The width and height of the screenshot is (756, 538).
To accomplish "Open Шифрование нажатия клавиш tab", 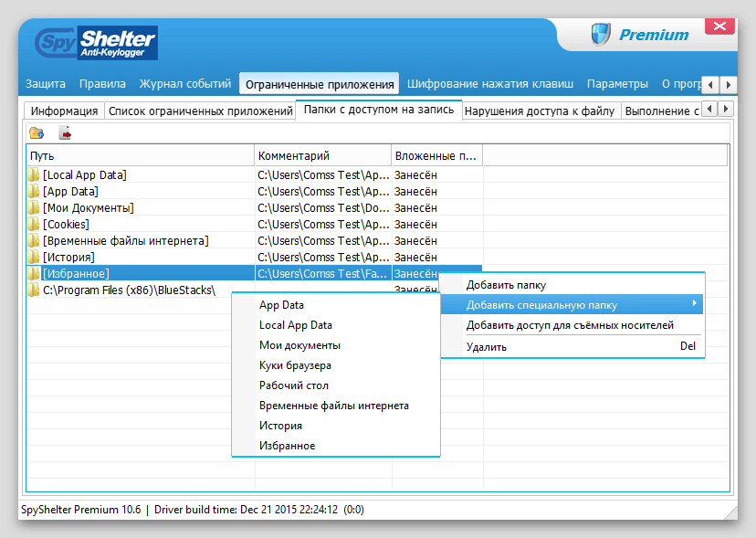I will tap(490, 84).
